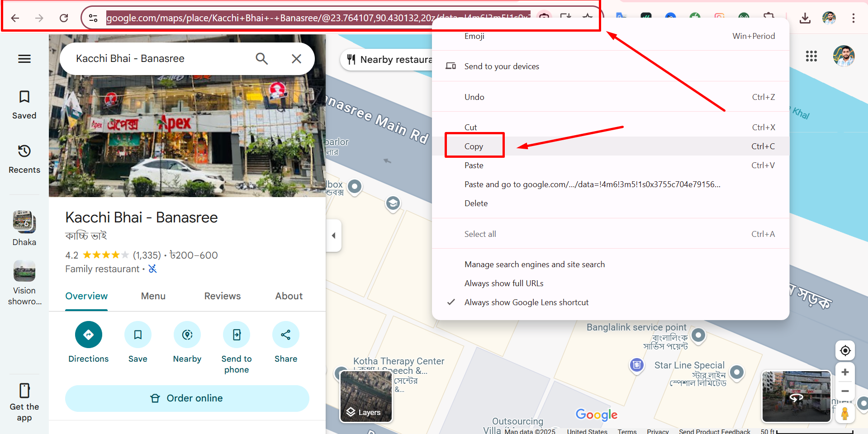868x434 pixels.
Task: Open the Chrome three-dot menu
Action: click(x=853, y=18)
